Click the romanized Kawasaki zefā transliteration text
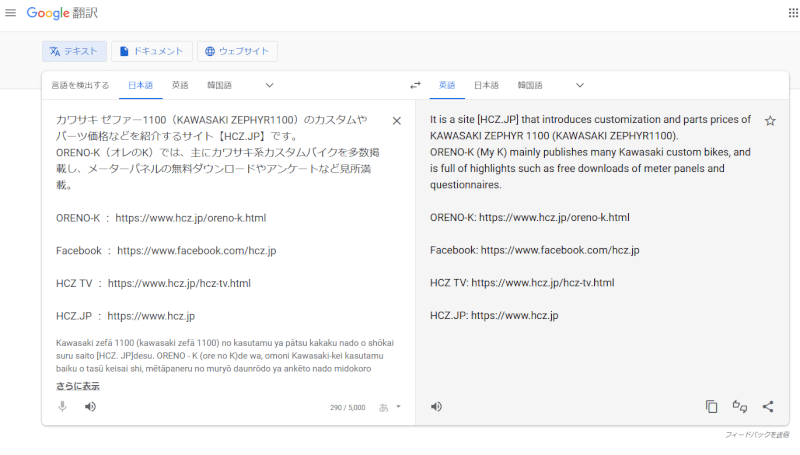800x455 pixels. 224,356
